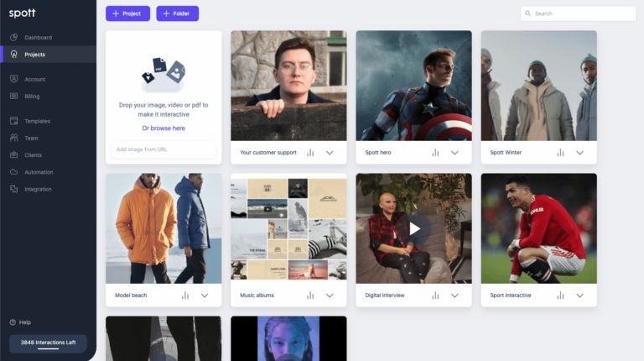View stats for Model beach
Viewport: 644px width, 361px height.
click(x=185, y=296)
